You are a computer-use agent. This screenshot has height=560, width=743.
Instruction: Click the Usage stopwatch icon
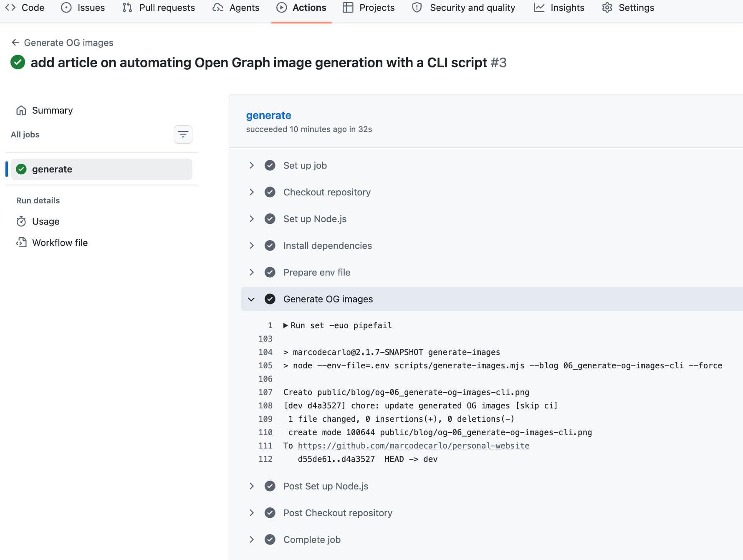point(21,221)
